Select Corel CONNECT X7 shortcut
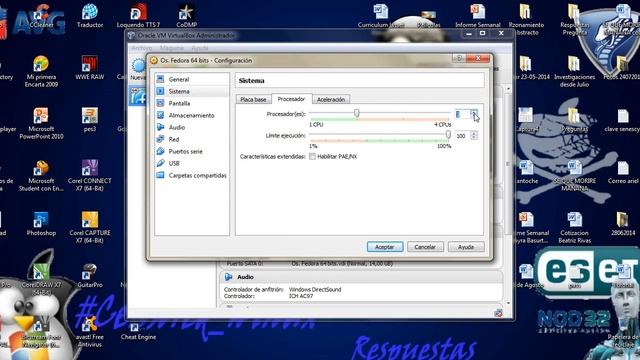Screen dimensions: 640x360 tap(90, 176)
